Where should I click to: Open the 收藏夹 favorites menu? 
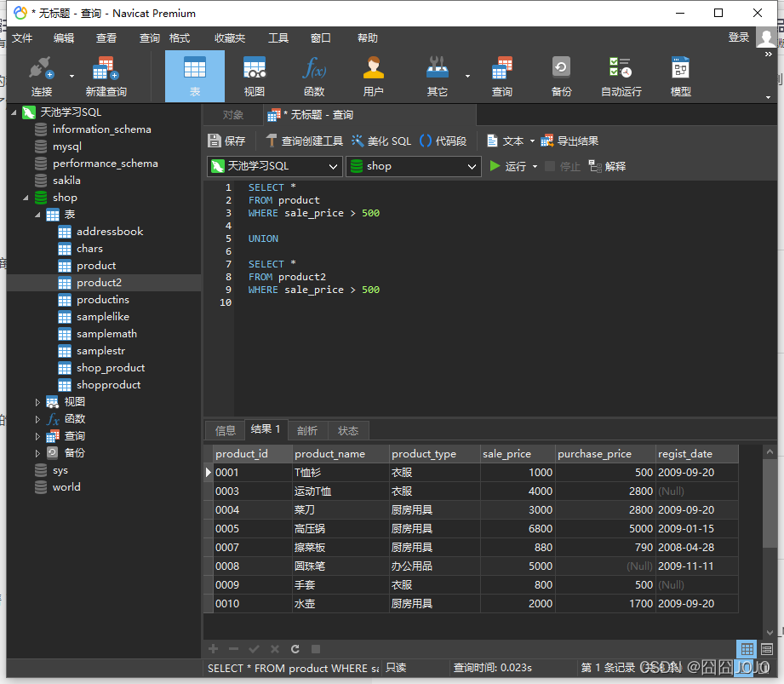coord(230,38)
